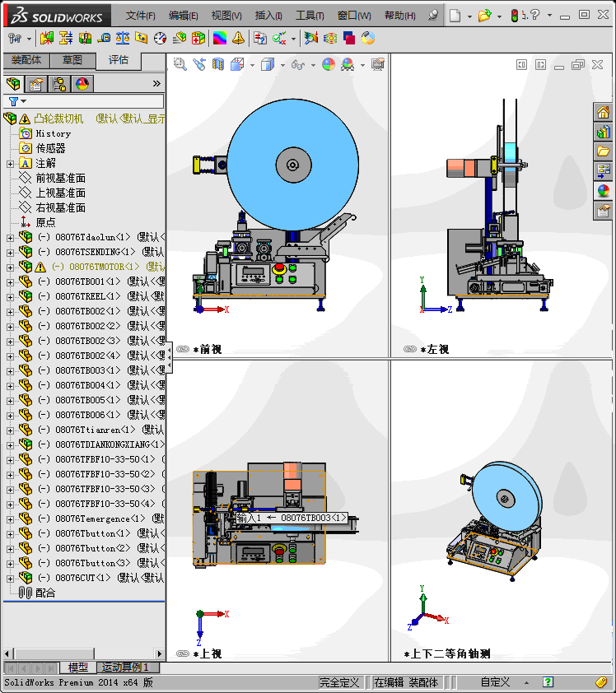Expand the 08076TDIANKONGXIANG<1> node

click(x=10, y=445)
